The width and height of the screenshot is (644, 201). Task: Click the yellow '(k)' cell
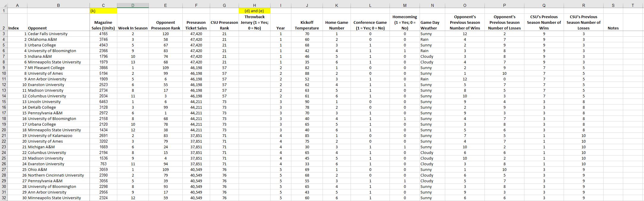tap(103, 11)
